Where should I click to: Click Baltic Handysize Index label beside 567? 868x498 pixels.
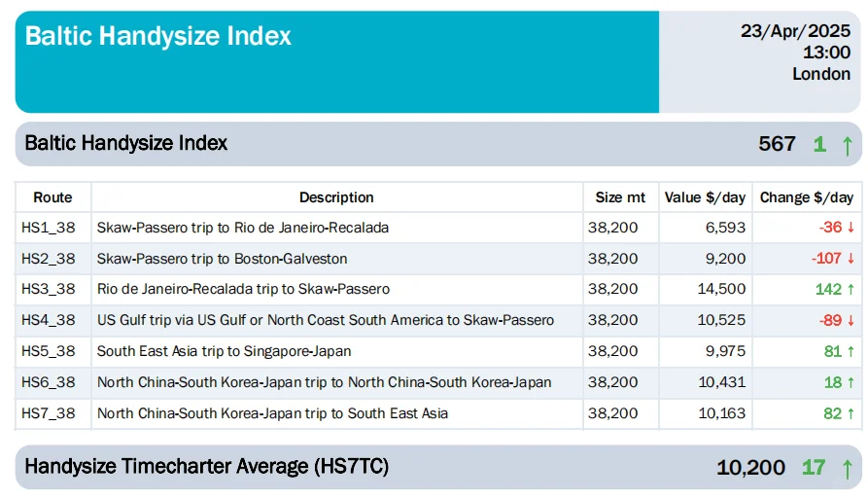click(125, 143)
